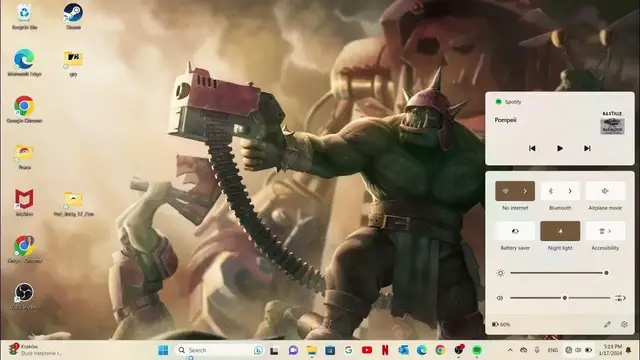Viewport: 640px width, 360px height.
Task: Open Microsoft Edge desktop shortcut
Action: tap(24, 63)
